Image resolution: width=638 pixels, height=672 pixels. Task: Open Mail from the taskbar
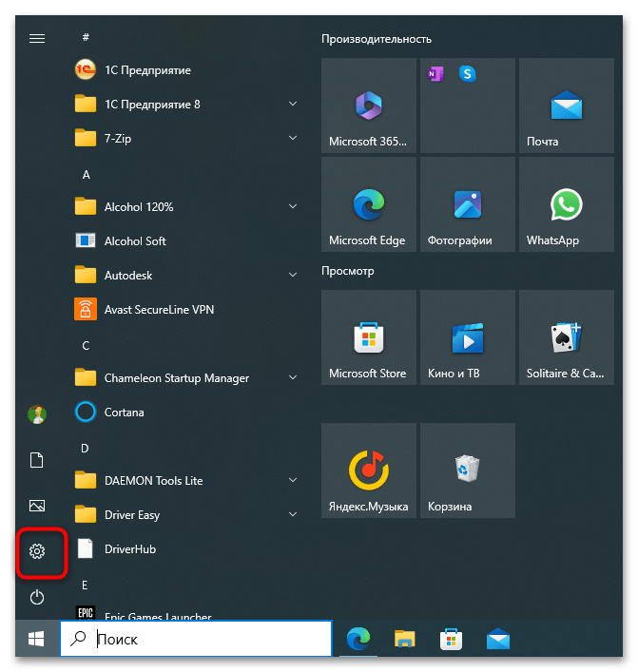point(498,639)
